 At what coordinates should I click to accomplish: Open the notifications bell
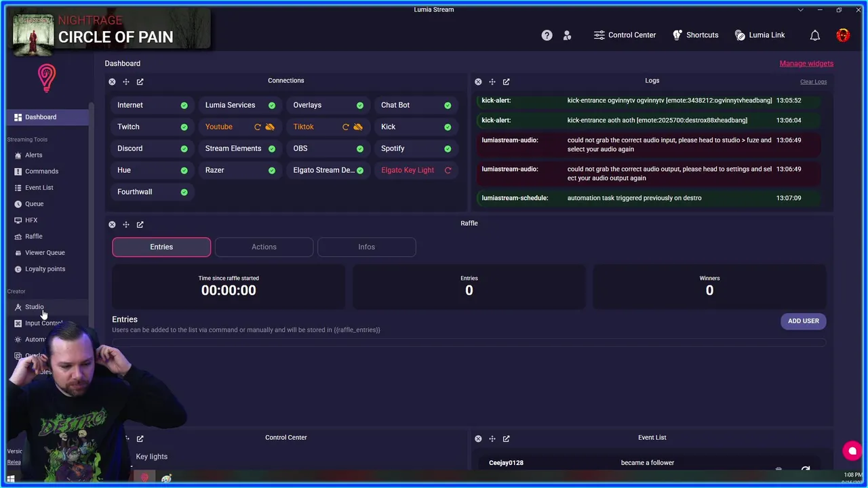click(815, 35)
